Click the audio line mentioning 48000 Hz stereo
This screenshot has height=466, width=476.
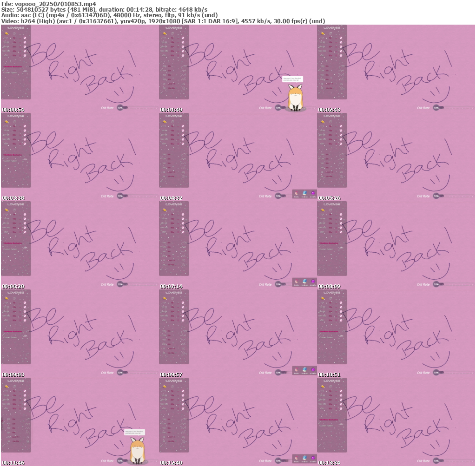110,15
